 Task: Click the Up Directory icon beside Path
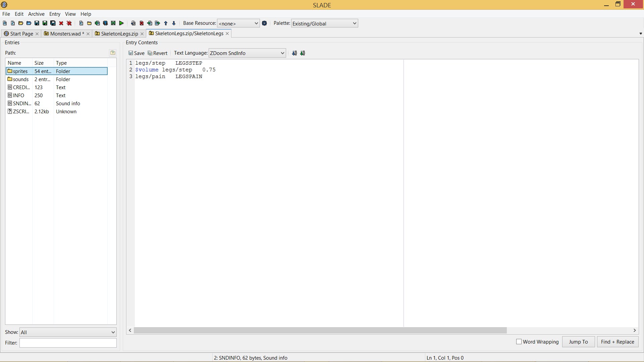pyautogui.click(x=113, y=53)
